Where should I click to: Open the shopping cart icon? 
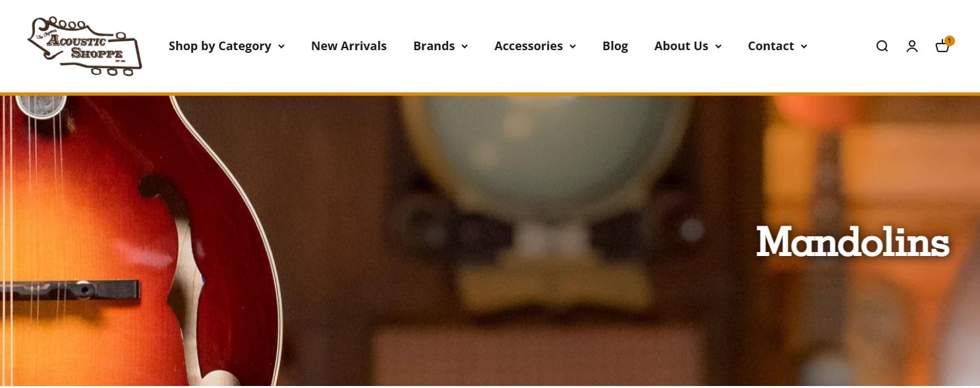tap(942, 46)
